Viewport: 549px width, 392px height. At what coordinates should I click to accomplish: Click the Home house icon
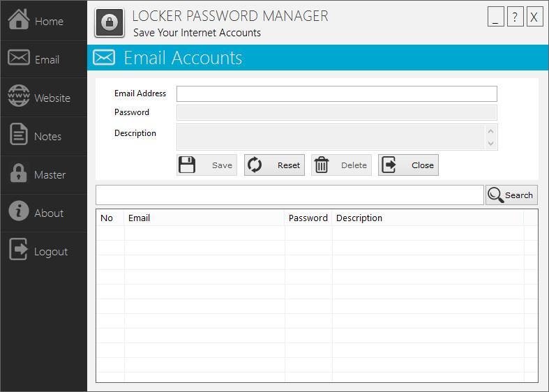coord(19,20)
